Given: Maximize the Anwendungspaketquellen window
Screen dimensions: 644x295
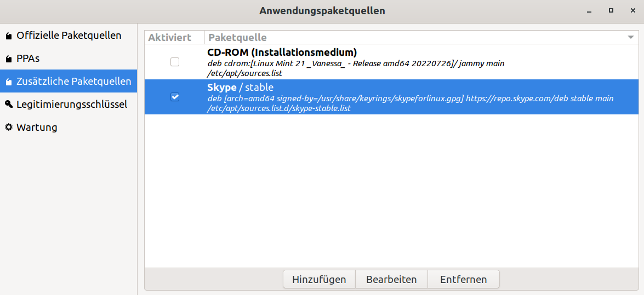Looking at the screenshot, I should coord(611,10).
